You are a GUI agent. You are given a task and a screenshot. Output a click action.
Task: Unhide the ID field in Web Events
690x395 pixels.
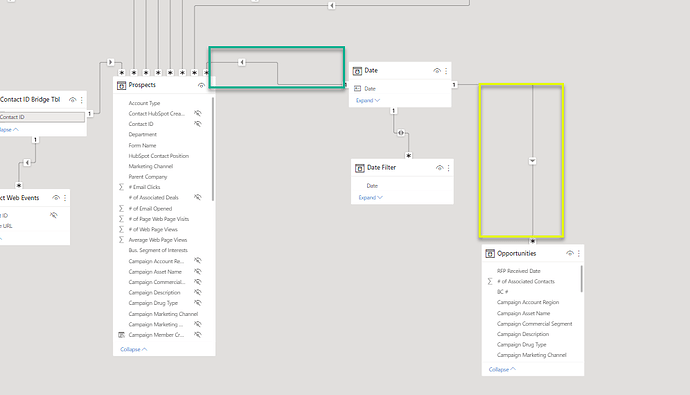(x=54, y=216)
